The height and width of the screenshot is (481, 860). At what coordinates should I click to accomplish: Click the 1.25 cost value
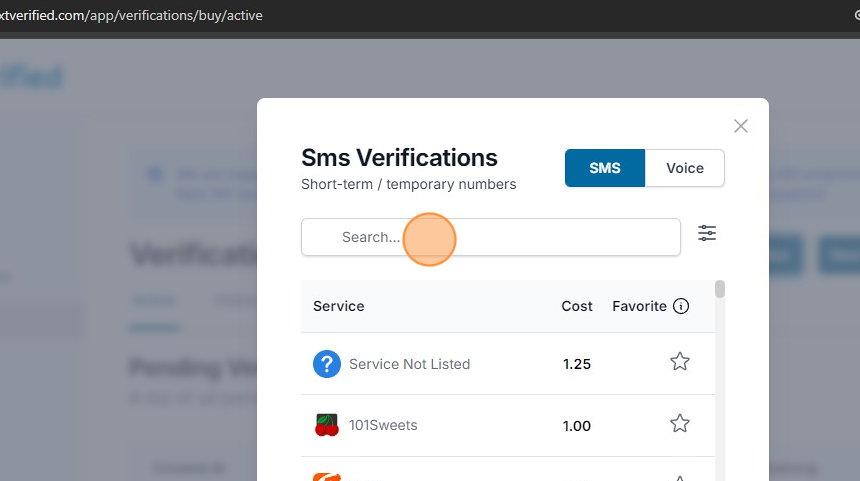(x=577, y=364)
